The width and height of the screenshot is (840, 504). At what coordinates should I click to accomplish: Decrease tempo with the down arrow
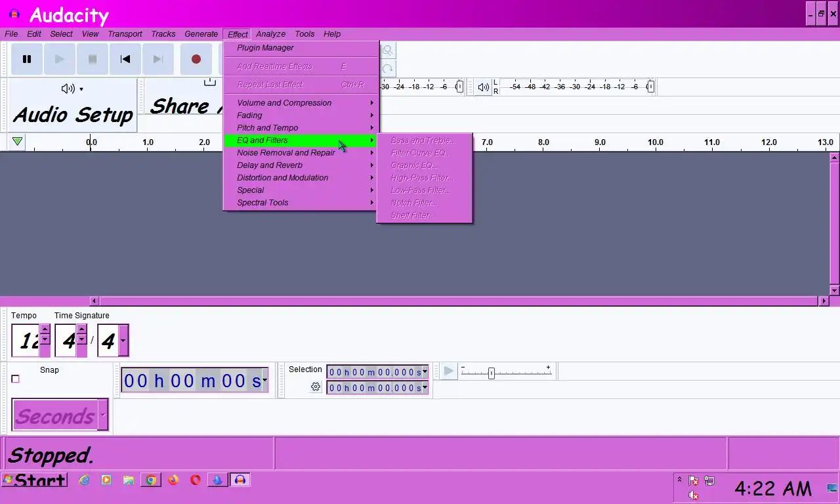tap(45, 339)
